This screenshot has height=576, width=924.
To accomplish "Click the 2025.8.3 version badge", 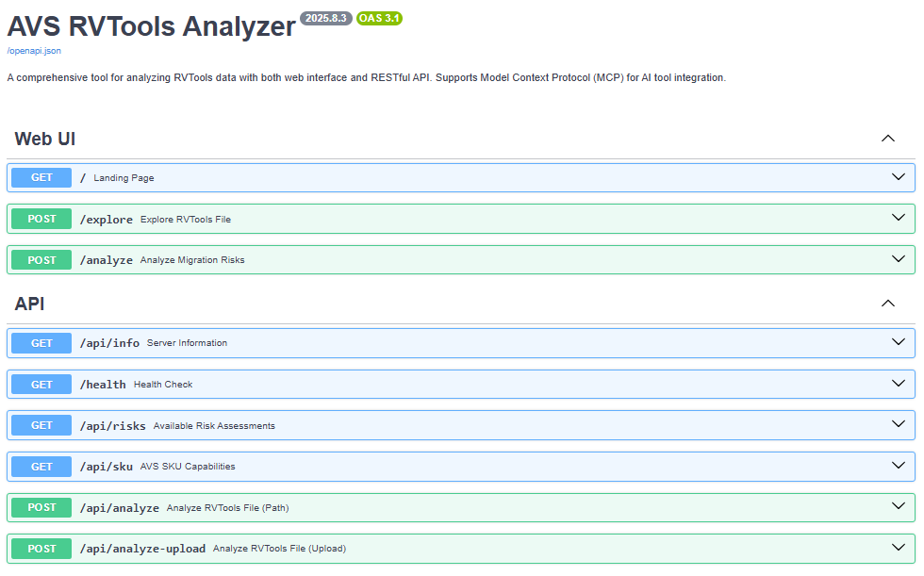I will [x=326, y=18].
